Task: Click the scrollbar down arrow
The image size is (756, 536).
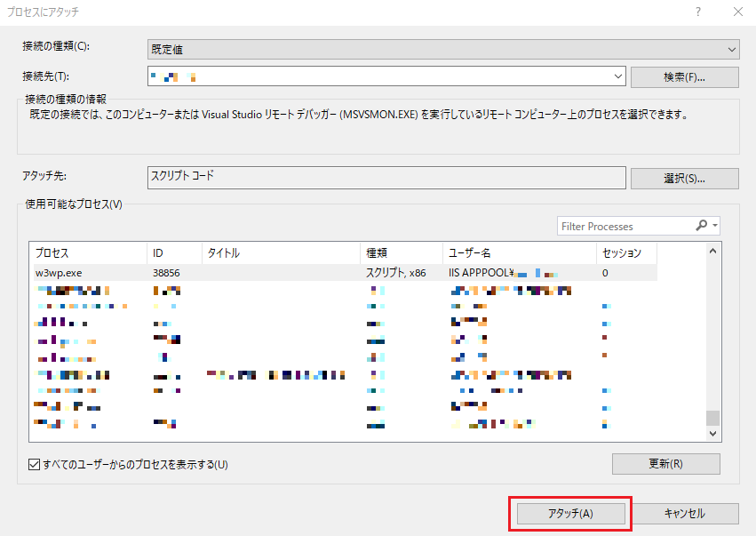Action: [712, 433]
